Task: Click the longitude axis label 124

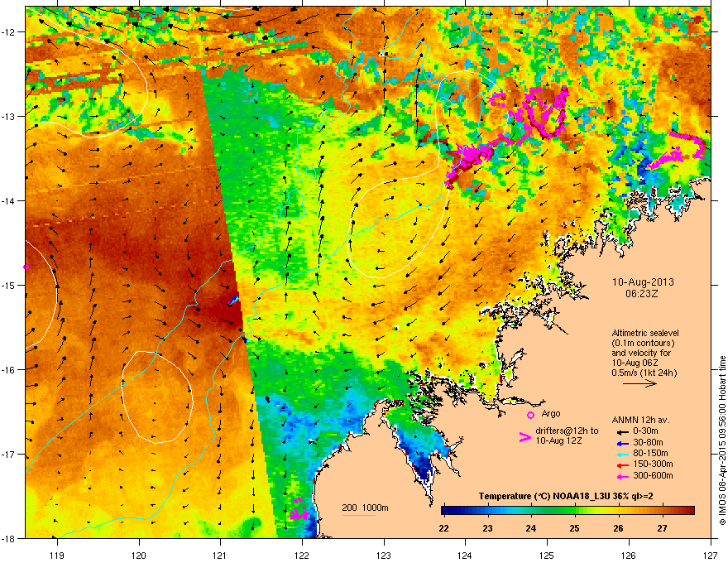Action: [465, 556]
